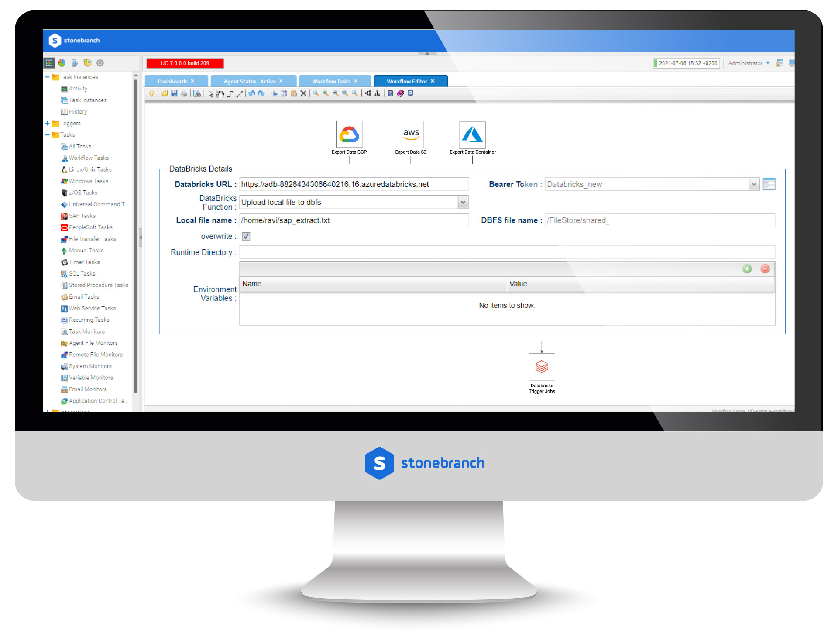The height and width of the screenshot is (644, 838).
Task: Click the Remove Environment Variable red button
Action: click(764, 269)
